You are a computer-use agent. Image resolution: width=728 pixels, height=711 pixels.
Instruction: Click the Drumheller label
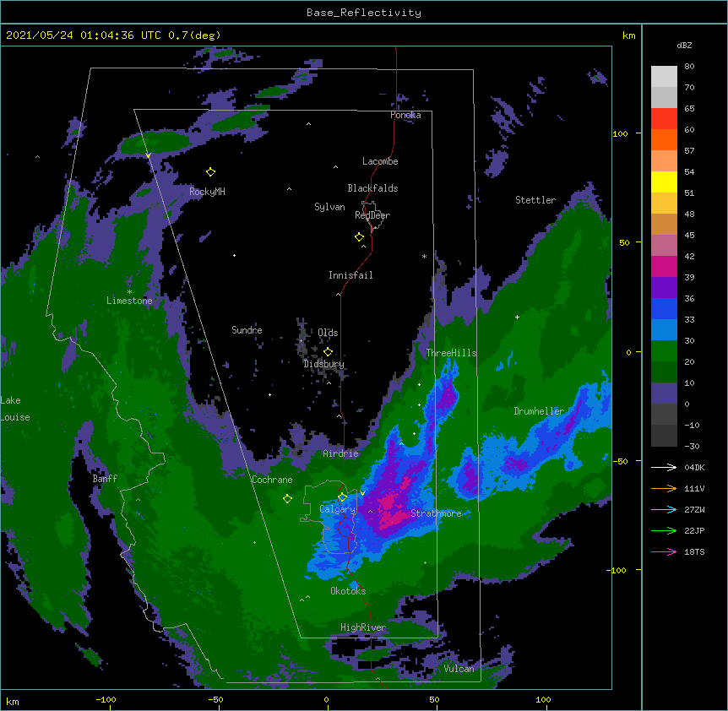click(x=539, y=411)
